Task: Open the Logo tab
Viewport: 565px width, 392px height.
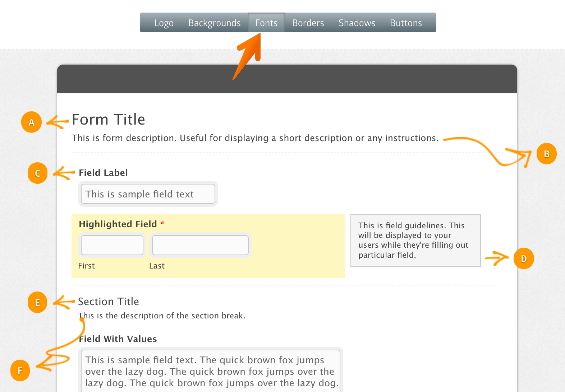Action: pyautogui.click(x=164, y=23)
